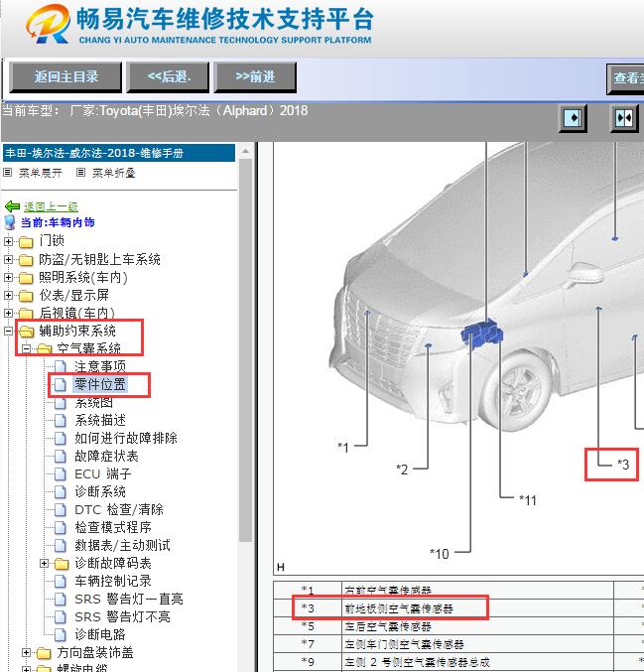Click the *11 callout label in diagram
Image resolution: width=644 pixels, height=672 pixels.
[x=528, y=500]
